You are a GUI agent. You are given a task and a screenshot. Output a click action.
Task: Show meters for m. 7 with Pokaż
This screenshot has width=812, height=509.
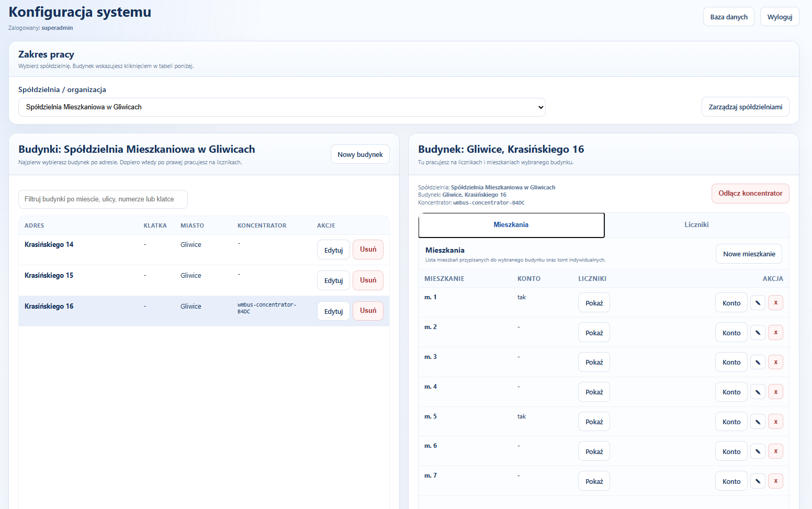tap(594, 481)
